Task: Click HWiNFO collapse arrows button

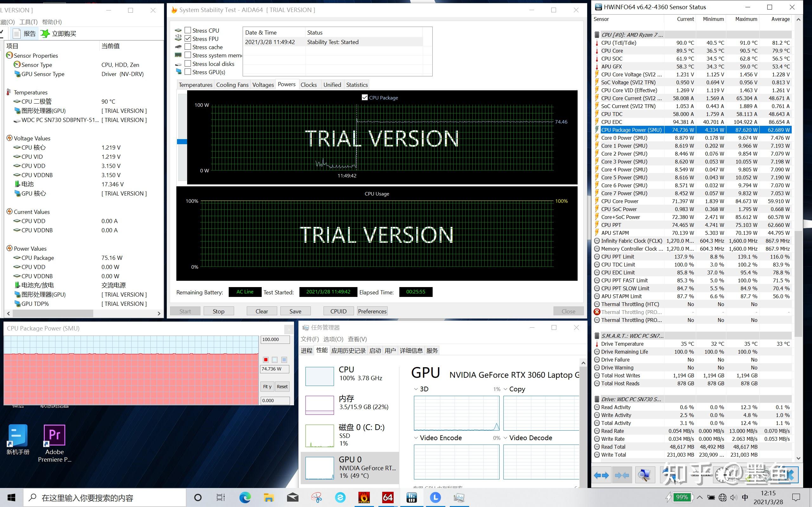Action: pyautogui.click(x=622, y=475)
